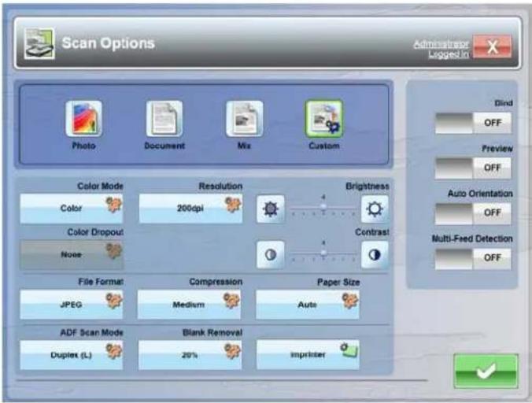
Task: Click the gear icon on Color Dropout
Action: [113, 251]
